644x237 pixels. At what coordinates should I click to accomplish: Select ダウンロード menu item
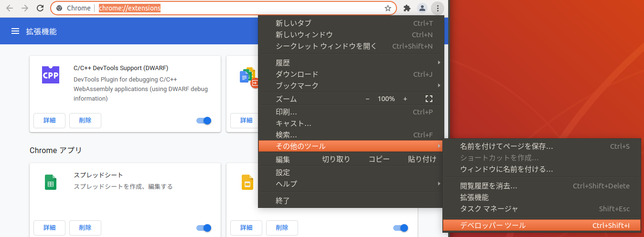point(351,74)
